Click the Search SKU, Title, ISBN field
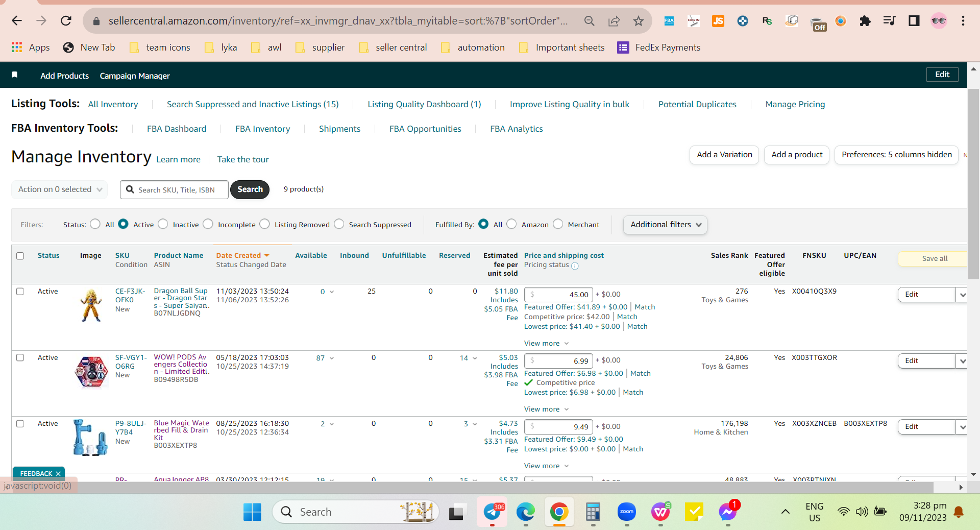This screenshot has width=980, height=530. point(174,189)
